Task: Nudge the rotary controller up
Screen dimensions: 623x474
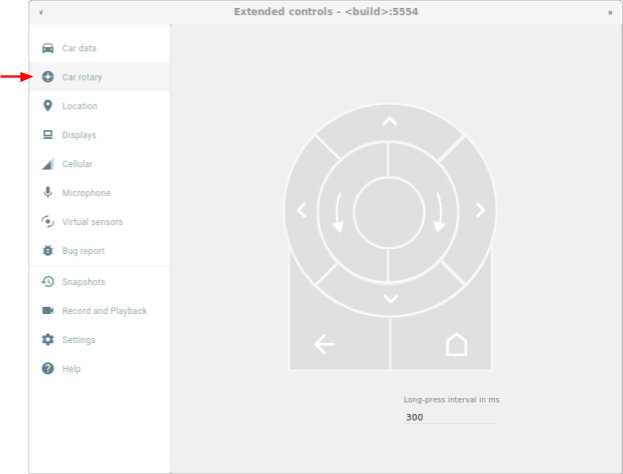Action: click(390, 122)
